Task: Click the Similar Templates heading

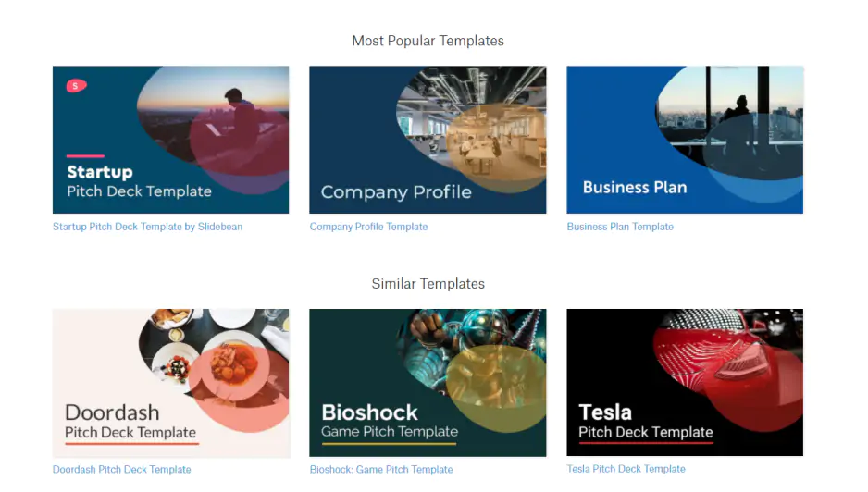Action: click(428, 284)
